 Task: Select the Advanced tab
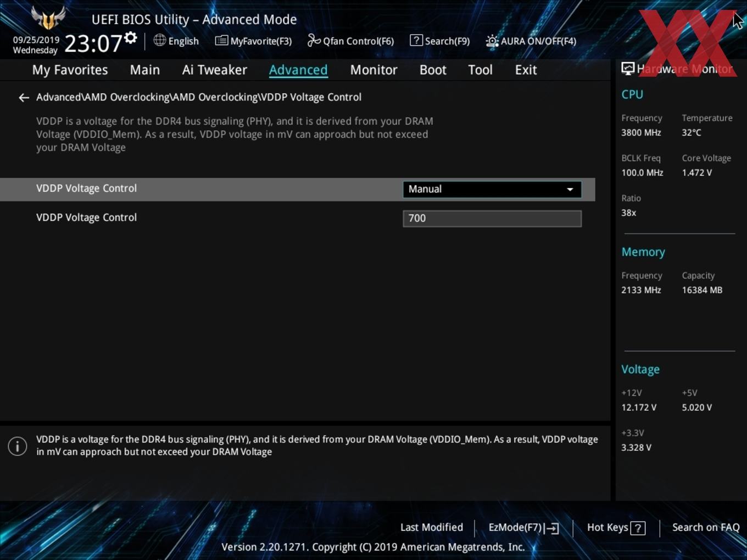(x=298, y=70)
